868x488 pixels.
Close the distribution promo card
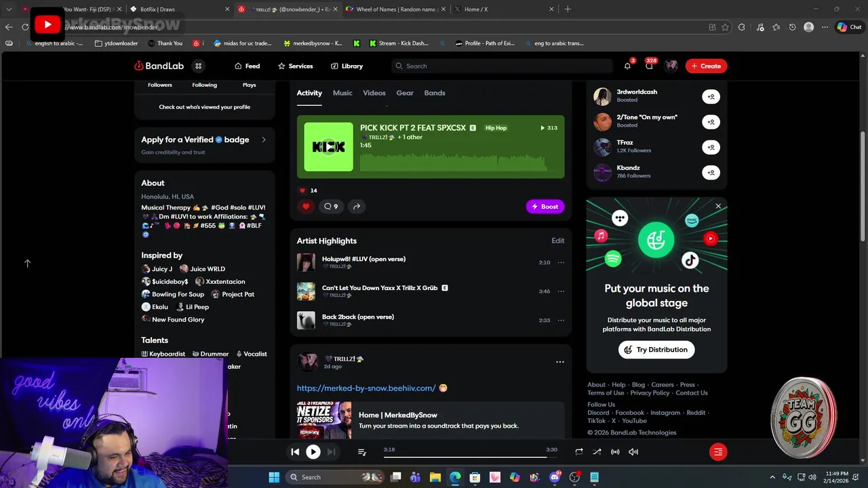718,206
